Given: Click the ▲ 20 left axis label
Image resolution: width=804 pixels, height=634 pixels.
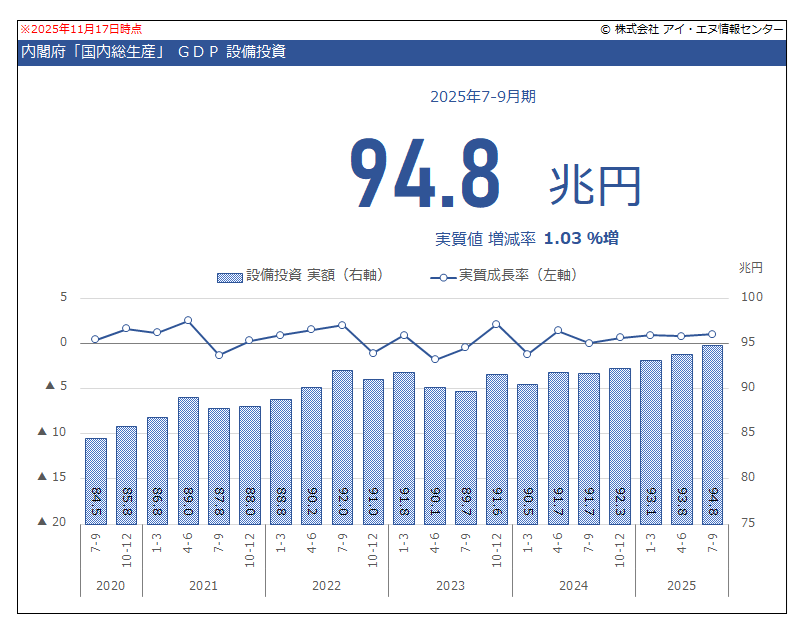Looking at the screenshot, I should click(52, 522).
